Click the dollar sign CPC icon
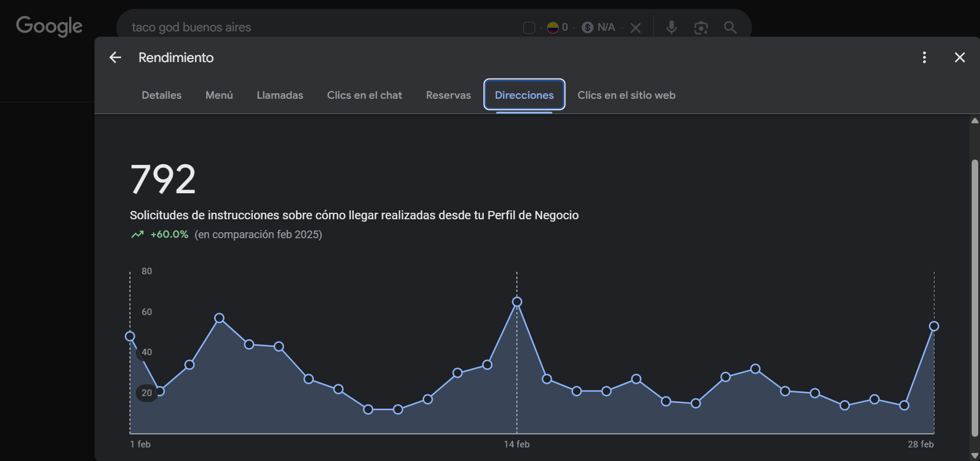This screenshot has height=461, width=980. 587,27
